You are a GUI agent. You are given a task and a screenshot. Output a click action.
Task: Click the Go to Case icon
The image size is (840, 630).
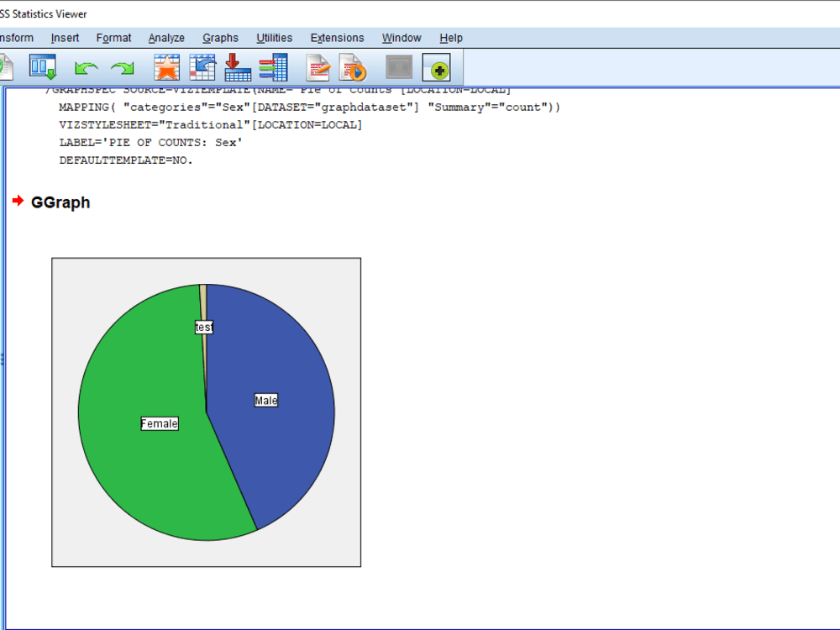click(166, 66)
